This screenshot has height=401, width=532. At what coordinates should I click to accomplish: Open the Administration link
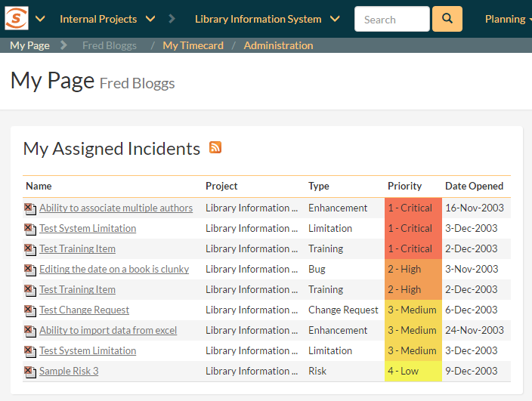coord(278,45)
